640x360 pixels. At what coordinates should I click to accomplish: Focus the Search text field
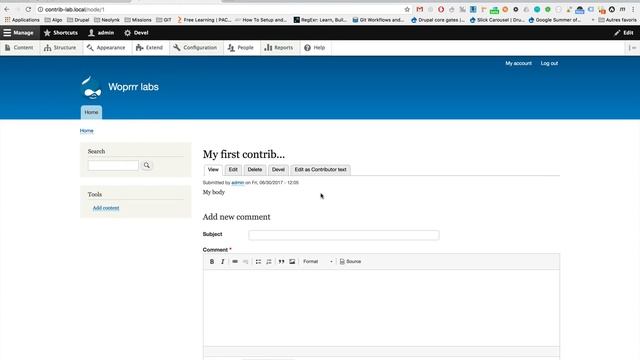(x=113, y=165)
